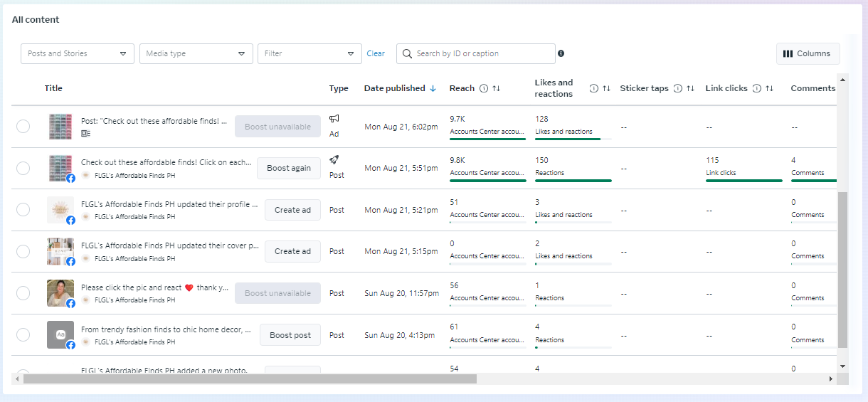Click the Reach column info icon
The height and width of the screenshot is (402, 868).
coord(484,88)
